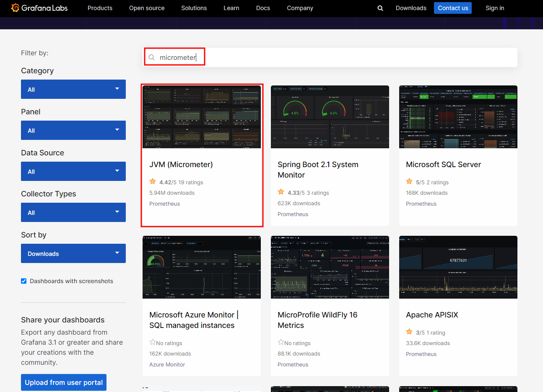Click the 88.1K downloads text

point(299,354)
